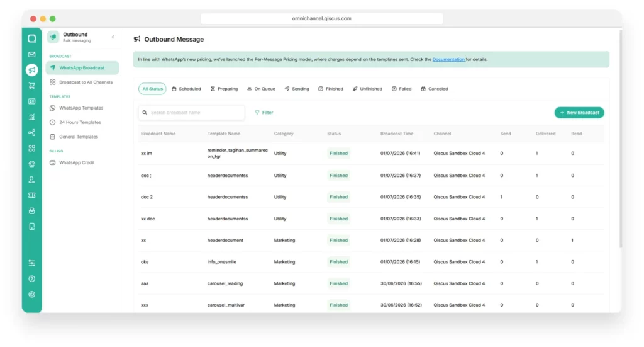Click template name reminder_tagihan_summarecon_tgr
This screenshot has height=347, width=644.
click(237, 154)
